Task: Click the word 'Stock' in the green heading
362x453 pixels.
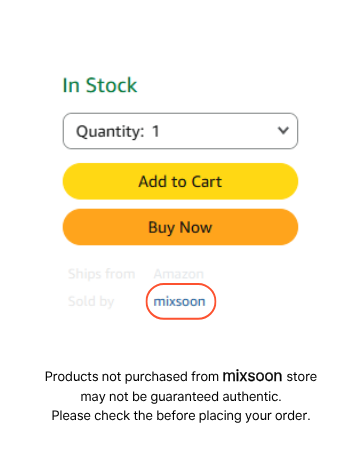Action: [x=111, y=85]
